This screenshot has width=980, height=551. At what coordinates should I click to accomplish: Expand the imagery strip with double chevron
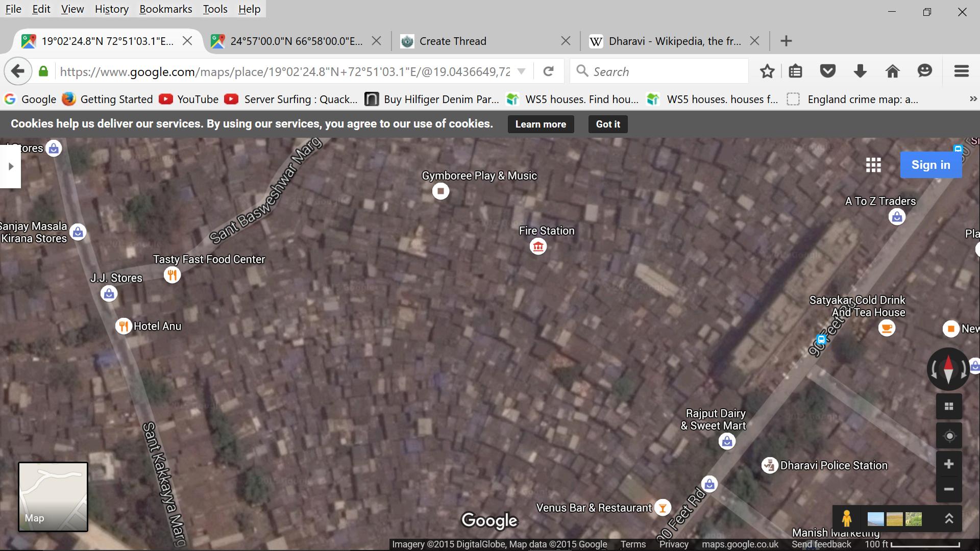coord(949,519)
